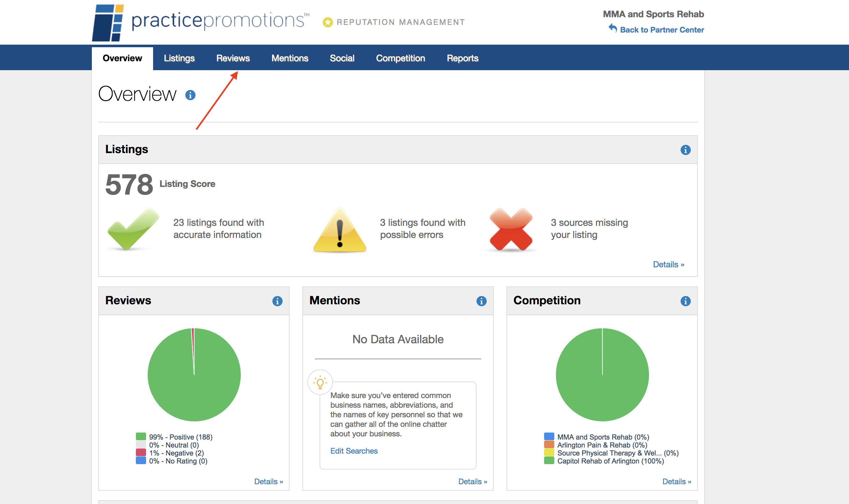Click 'Capitol Rehab of Arlington (100%)' legend text
849x504 pixels.
pos(610,461)
